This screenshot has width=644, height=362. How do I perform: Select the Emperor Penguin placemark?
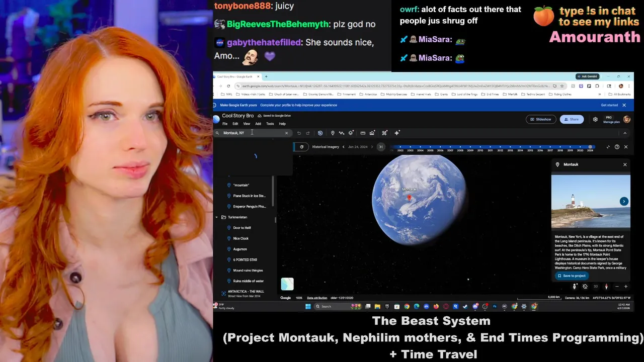coord(249,206)
